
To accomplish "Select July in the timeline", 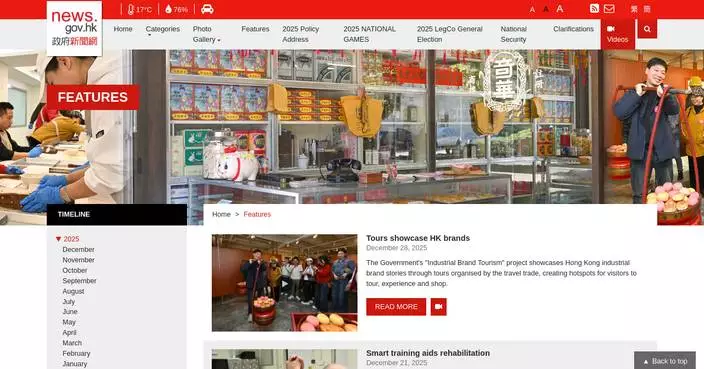I will tap(69, 302).
